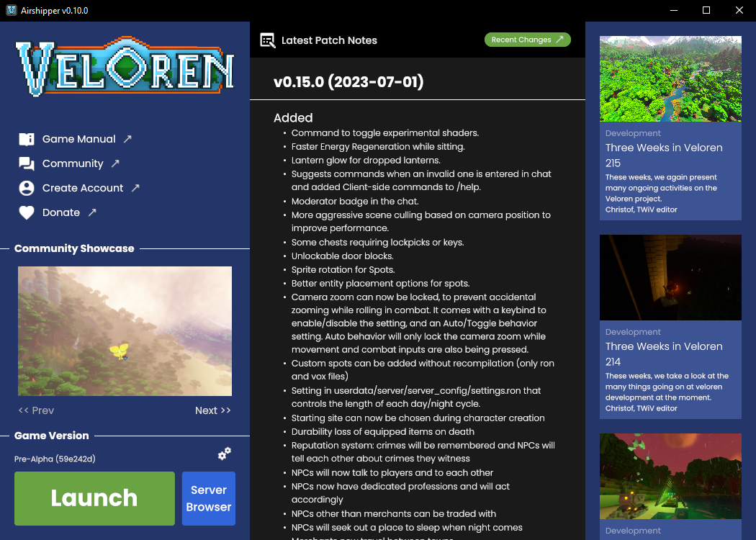Launch the game
This screenshot has width=756, height=540.
click(x=94, y=498)
